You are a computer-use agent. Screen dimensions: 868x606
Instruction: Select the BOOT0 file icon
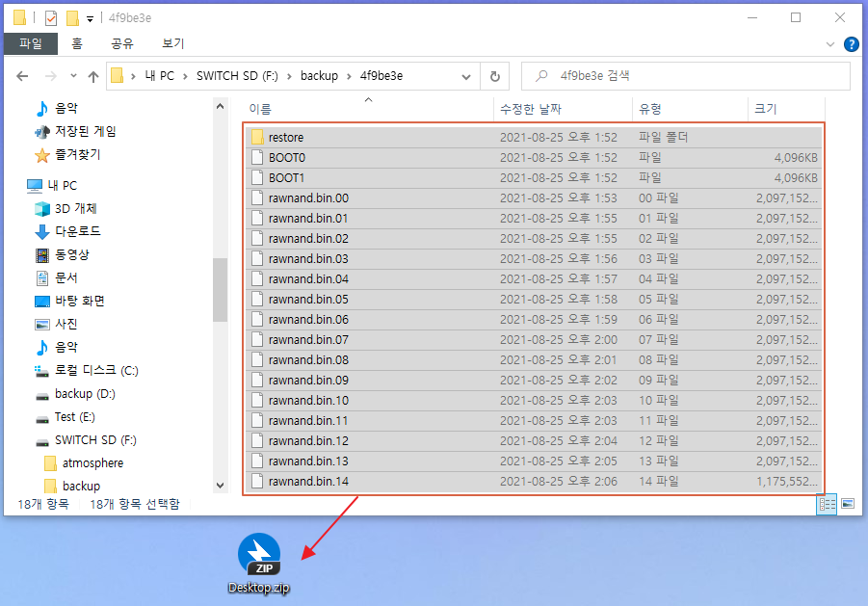pos(257,157)
